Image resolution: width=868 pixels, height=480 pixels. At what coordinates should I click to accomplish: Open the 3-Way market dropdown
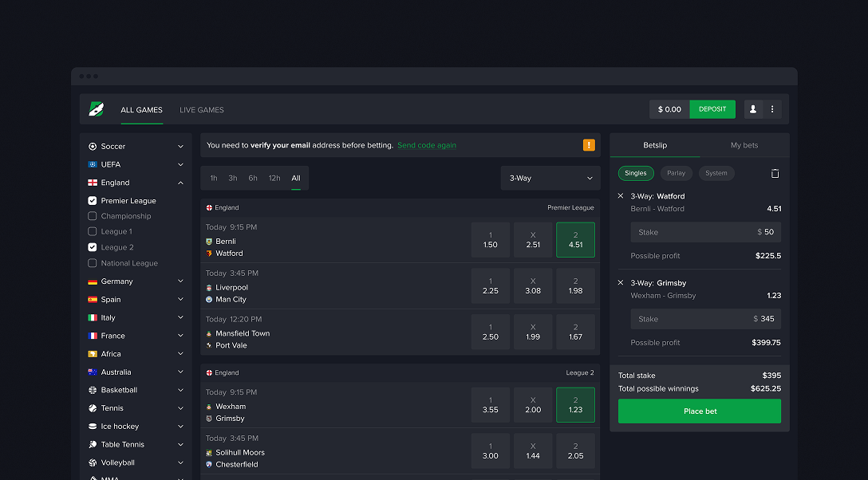click(x=550, y=178)
